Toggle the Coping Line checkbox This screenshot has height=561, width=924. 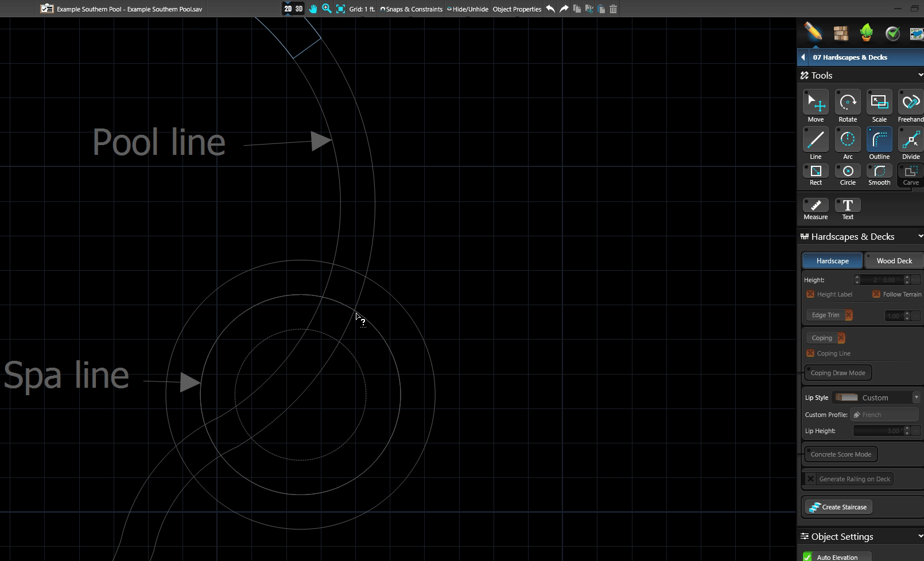pos(810,353)
